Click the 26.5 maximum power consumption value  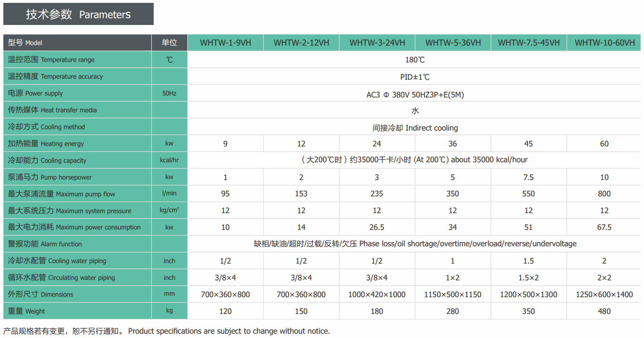point(377,227)
